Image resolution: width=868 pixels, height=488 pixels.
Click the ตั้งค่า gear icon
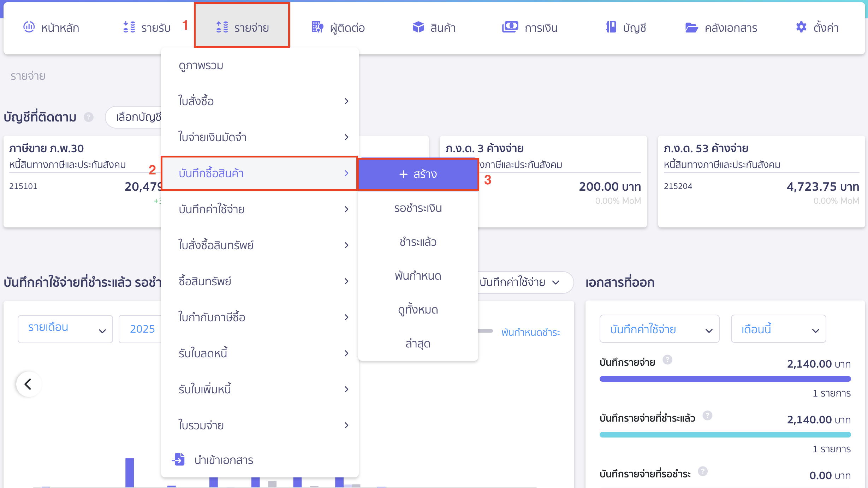click(x=801, y=27)
